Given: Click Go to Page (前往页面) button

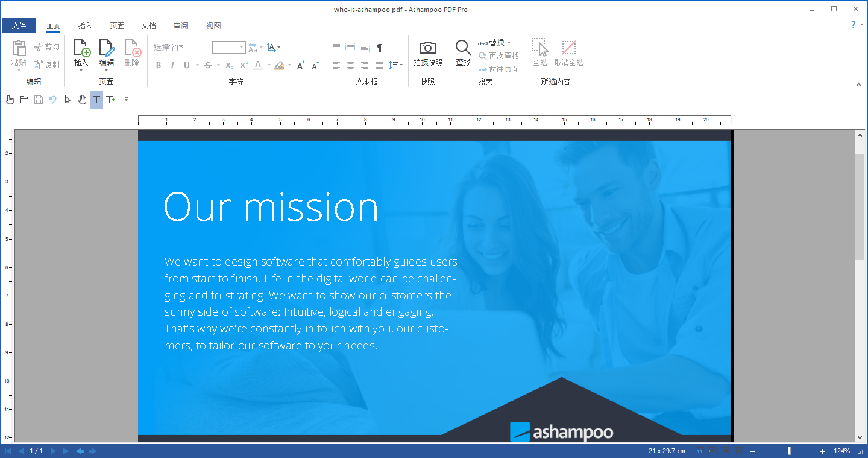Looking at the screenshot, I should (498, 69).
